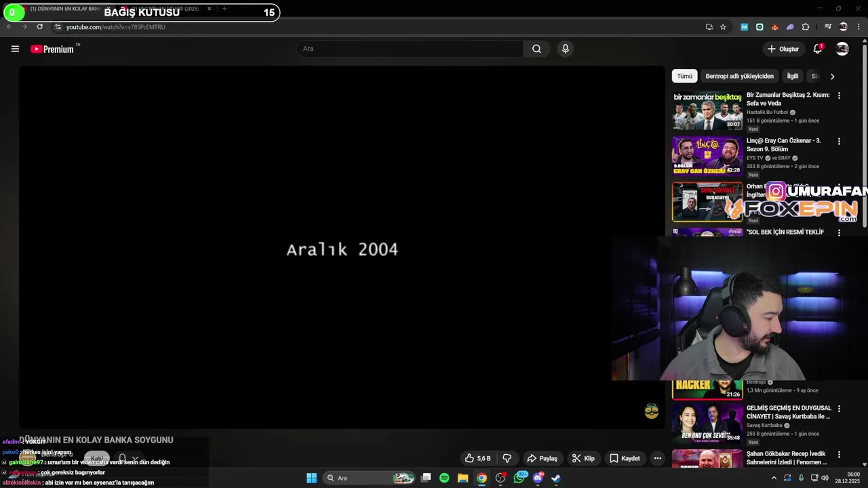Select Bentropi adlı yükleyiciden chip
Image resolution: width=868 pixels, height=488 pixels.
[x=739, y=76]
